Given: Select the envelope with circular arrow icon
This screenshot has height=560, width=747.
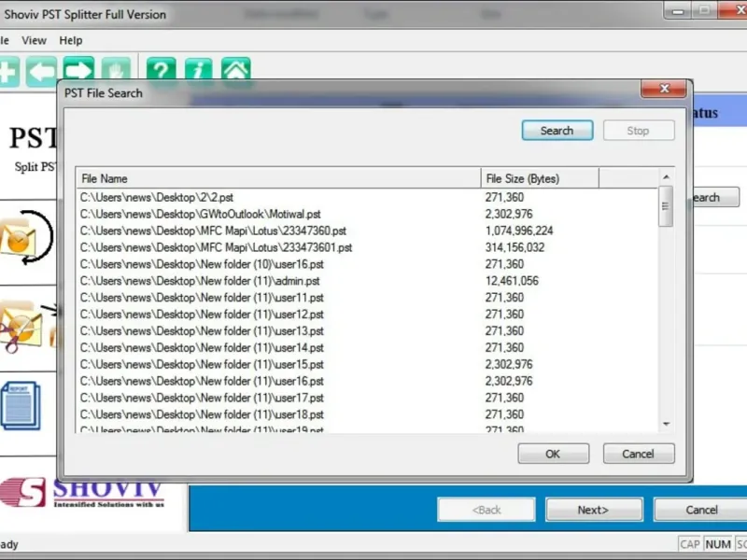Looking at the screenshot, I should tap(26, 237).
